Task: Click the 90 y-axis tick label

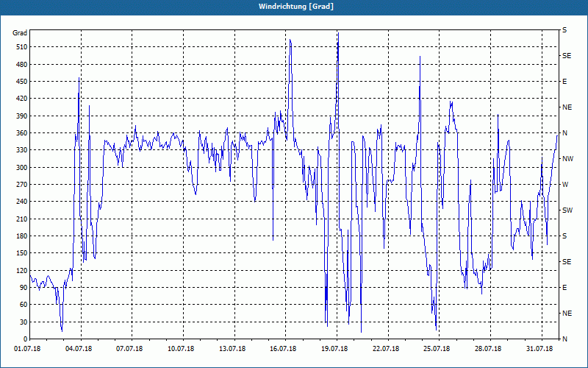Action: tap(24, 288)
